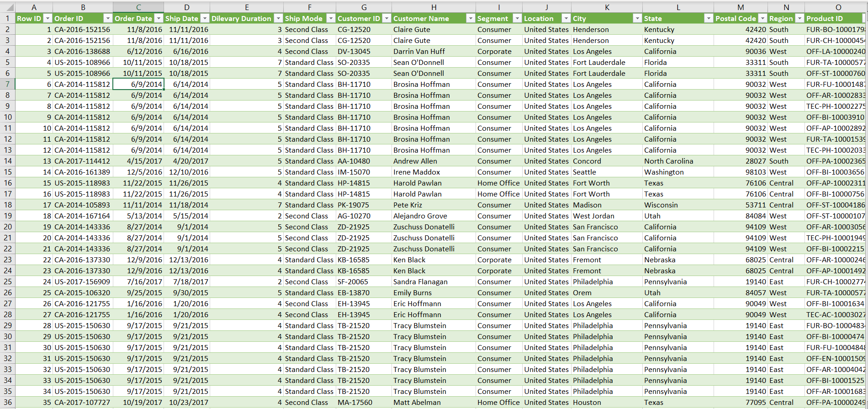The image size is (868, 409).
Task: Open the Ship Date filter dropdown
Action: pyautogui.click(x=205, y=18)
